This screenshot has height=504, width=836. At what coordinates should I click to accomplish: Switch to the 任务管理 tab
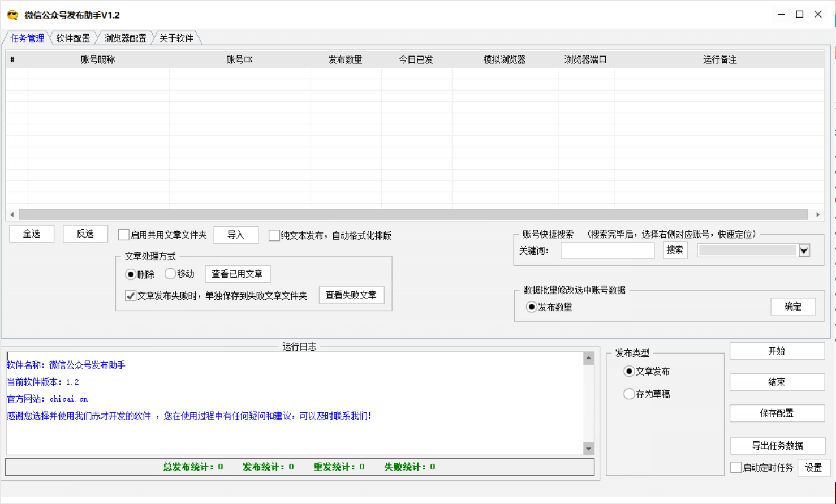(27, 38)
